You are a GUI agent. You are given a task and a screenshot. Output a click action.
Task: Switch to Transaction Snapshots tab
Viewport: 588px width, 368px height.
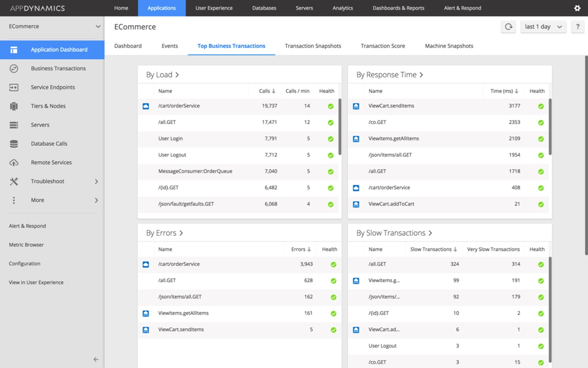pyautogui.click(x=313, y=46)
